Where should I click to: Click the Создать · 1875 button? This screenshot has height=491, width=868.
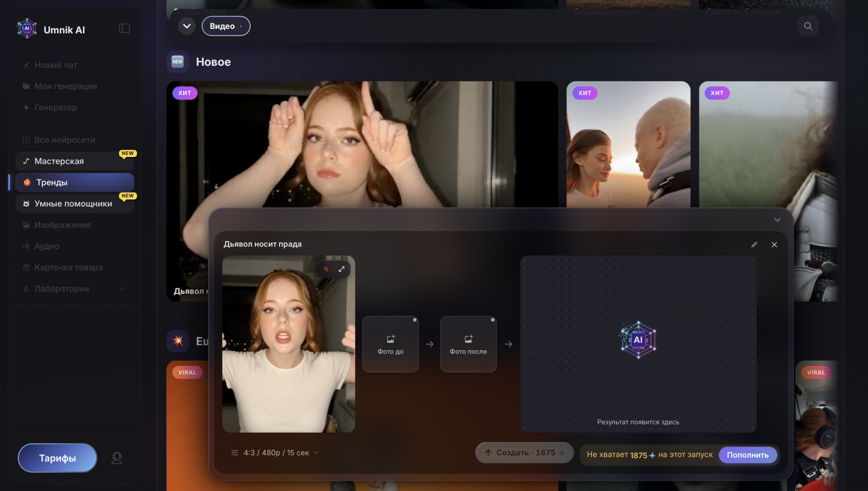[524, 453]
